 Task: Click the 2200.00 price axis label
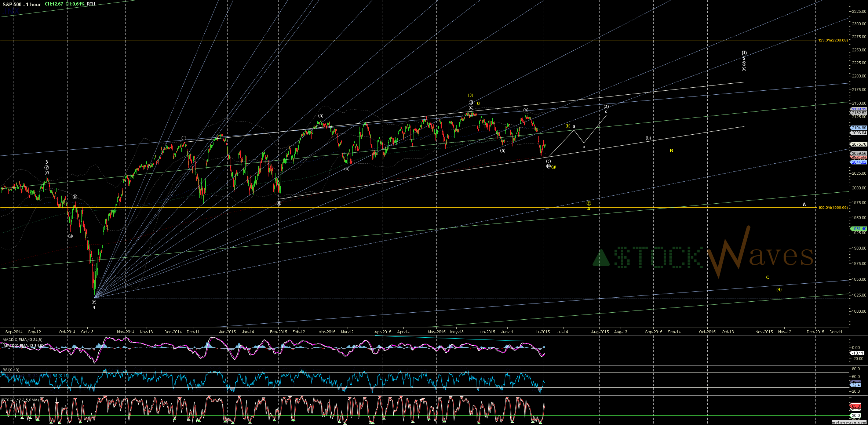[x=860, y=76]
